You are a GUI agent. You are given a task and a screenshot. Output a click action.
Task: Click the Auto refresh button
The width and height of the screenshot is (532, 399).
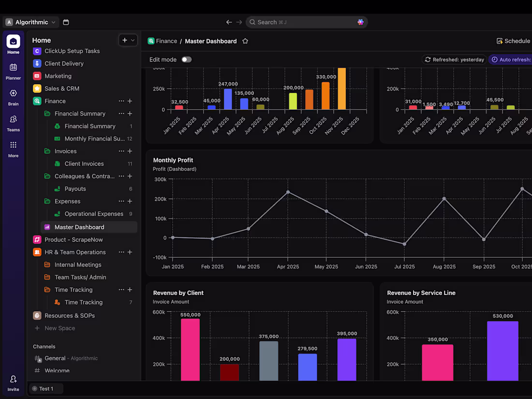[511, 59]
